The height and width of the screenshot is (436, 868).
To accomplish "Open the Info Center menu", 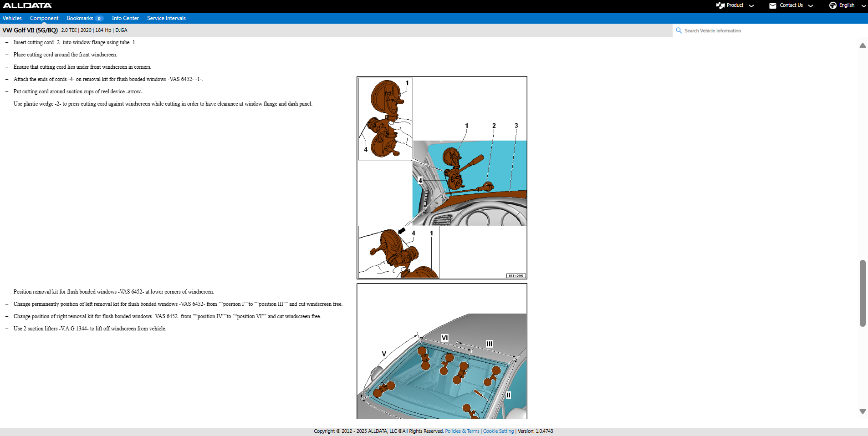I will 125,18.
